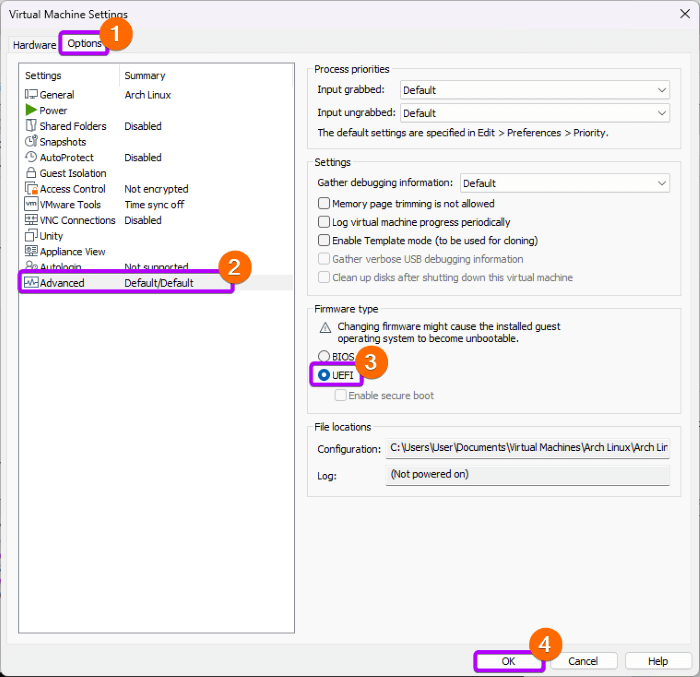Check Enable Template mode for cloning
This screenshot has width=700, height=677.
[x=324, y=240]
